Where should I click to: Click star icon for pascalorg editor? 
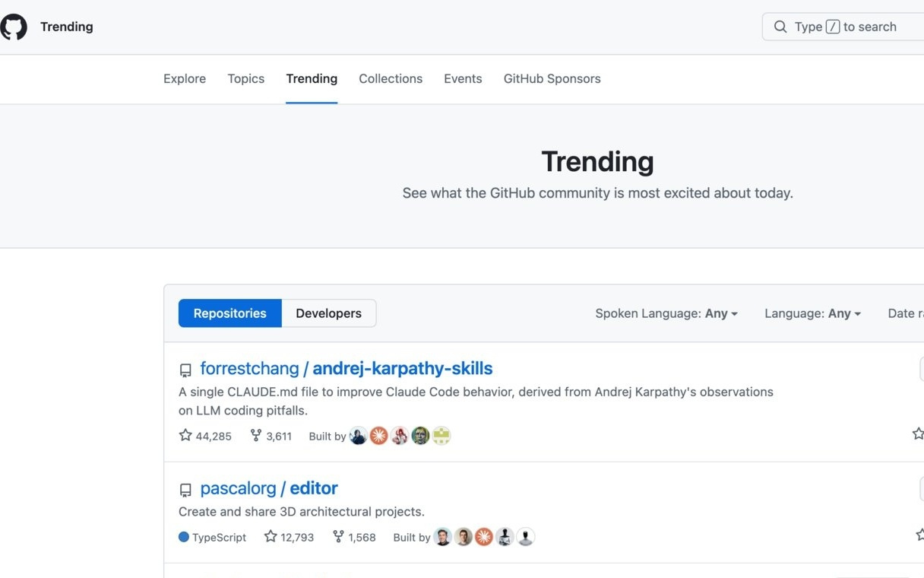click(x=271, y=537)
